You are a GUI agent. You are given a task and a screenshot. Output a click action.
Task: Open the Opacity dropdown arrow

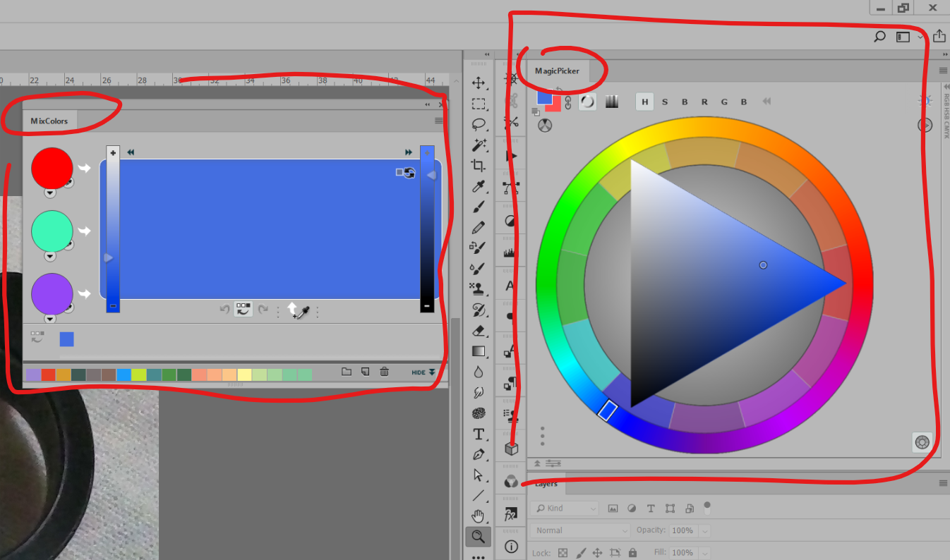pyautogui.click(x=705, y=531)
